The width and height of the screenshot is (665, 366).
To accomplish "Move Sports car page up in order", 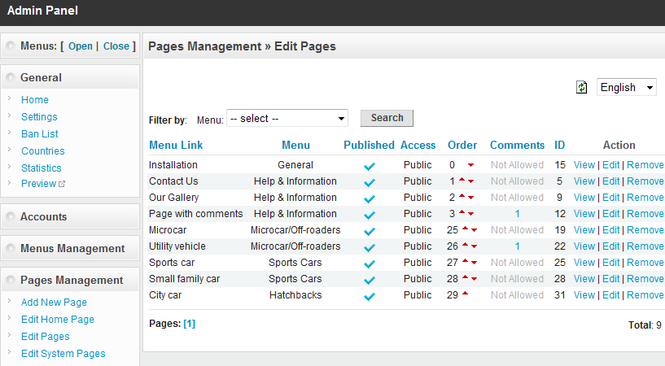I will pyautogui.click(x=465, y=261).
